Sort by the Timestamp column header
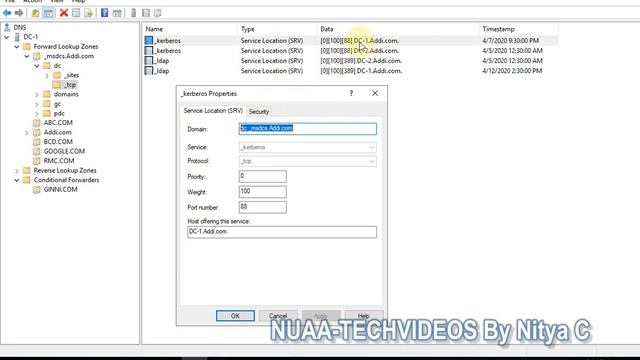Image resolution: width=640 pixels, height=360 pixels. tap(518, 29)
